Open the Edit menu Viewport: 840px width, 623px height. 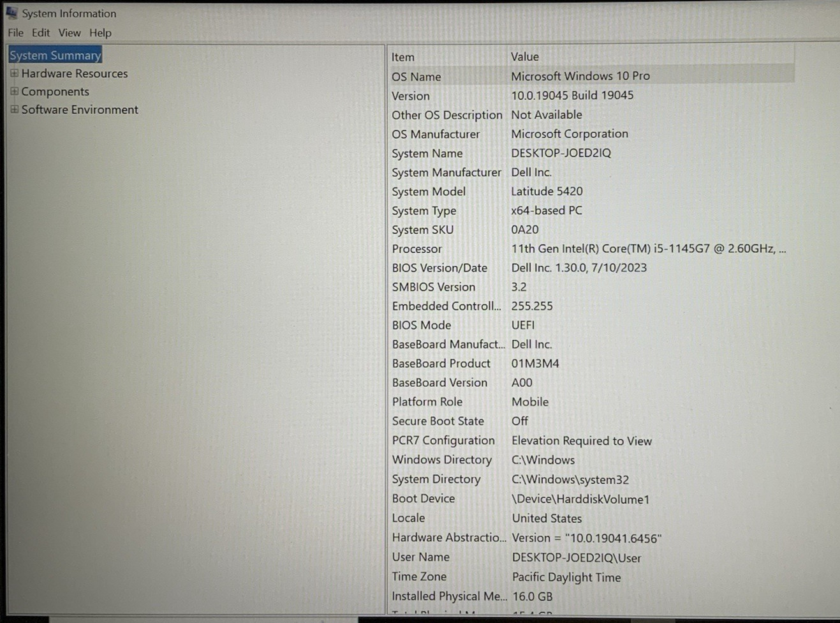pyautogui.click(x=41, y=33)
